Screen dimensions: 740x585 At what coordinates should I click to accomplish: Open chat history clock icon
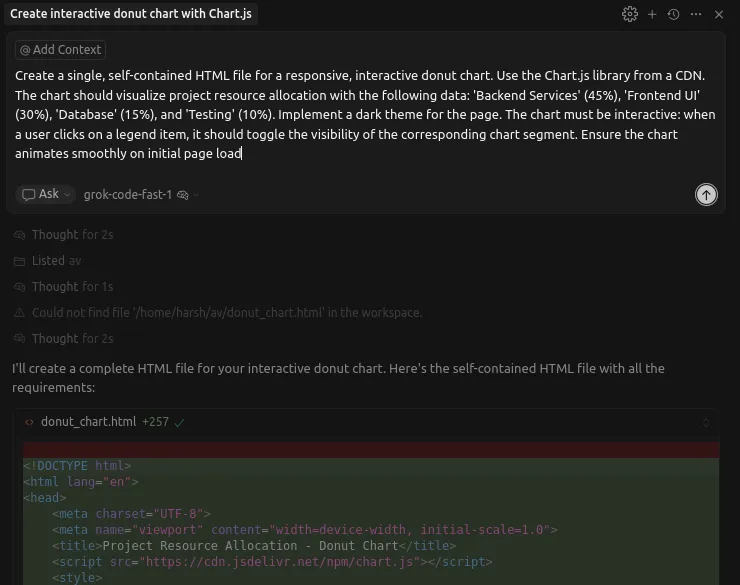coord(673,15)
